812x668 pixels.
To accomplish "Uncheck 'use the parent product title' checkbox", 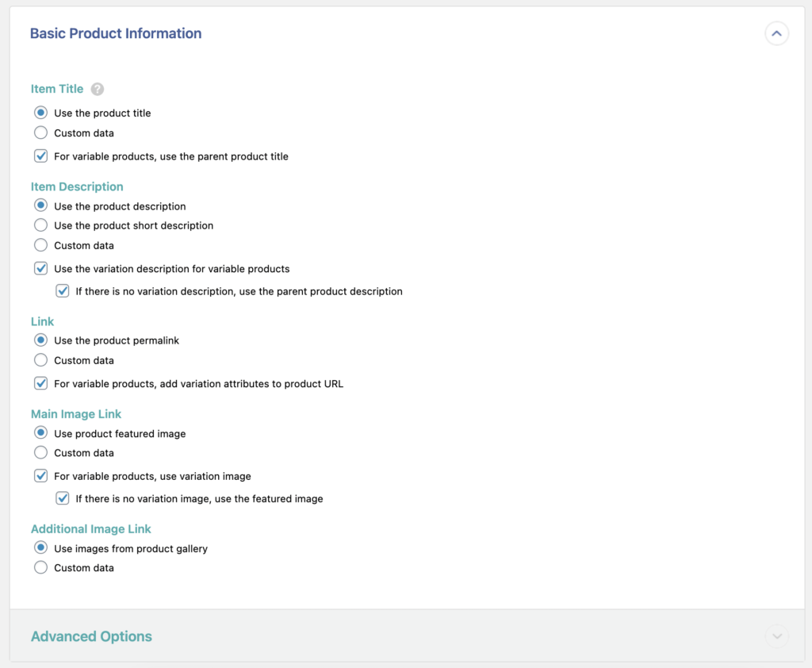I will 40,156.
